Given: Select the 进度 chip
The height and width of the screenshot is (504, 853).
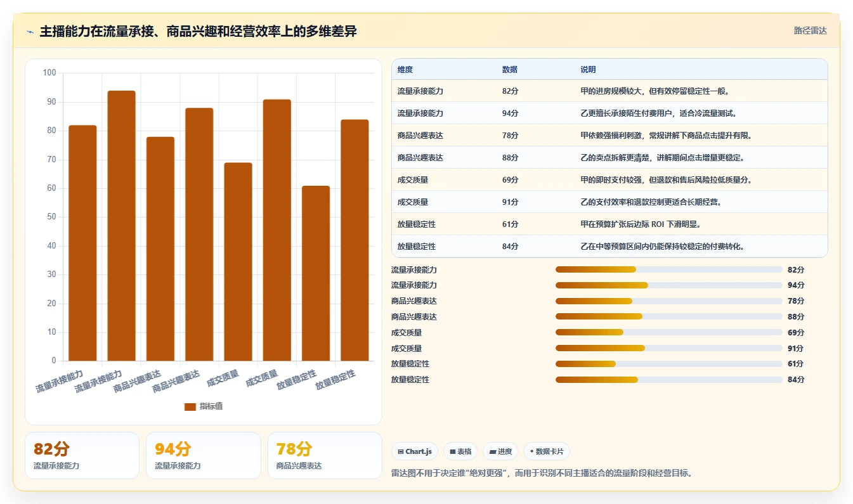Looking at the screenshot, I should pos(500,451).
